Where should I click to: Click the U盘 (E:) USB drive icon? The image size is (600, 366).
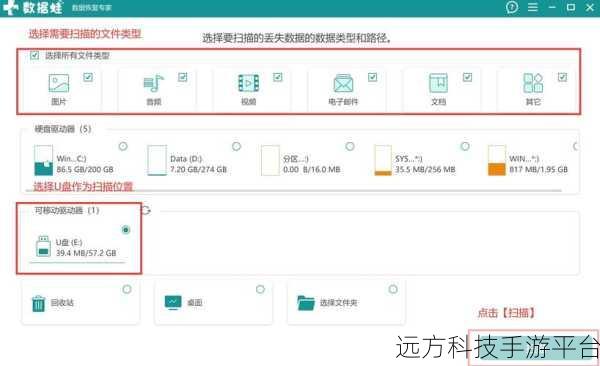click(43, 246)
